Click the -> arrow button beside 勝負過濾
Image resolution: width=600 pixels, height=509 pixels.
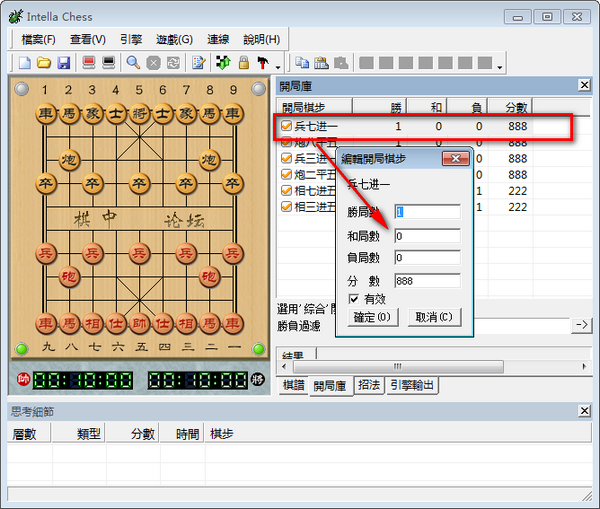pyautogui.click(x=581, y=325)
